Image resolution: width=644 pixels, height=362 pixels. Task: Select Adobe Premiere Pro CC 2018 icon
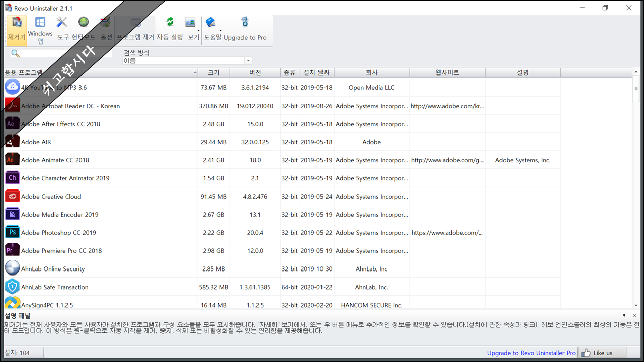(x=12, y=250)
